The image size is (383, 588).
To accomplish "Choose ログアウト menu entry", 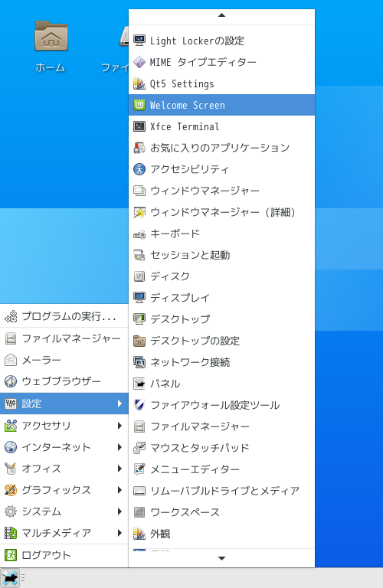I will [x=64, y=555].
